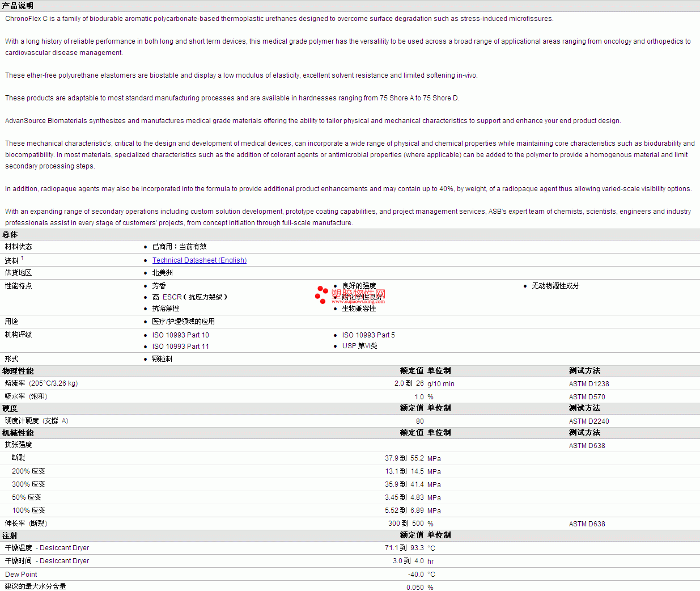This screenshot has width=700, height=591.
Task: Click the value 37.9 到 55.2
Action: point(405,458)
